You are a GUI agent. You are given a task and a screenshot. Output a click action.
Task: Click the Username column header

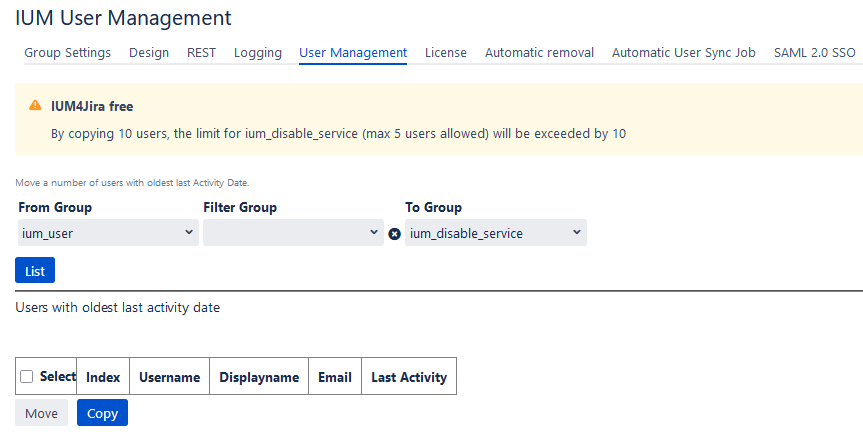point(169,377)
